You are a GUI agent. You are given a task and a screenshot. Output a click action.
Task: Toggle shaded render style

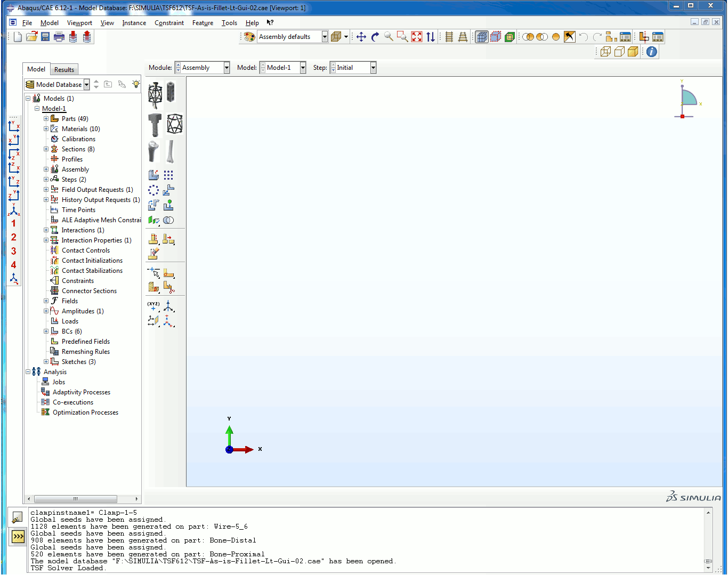633,52
